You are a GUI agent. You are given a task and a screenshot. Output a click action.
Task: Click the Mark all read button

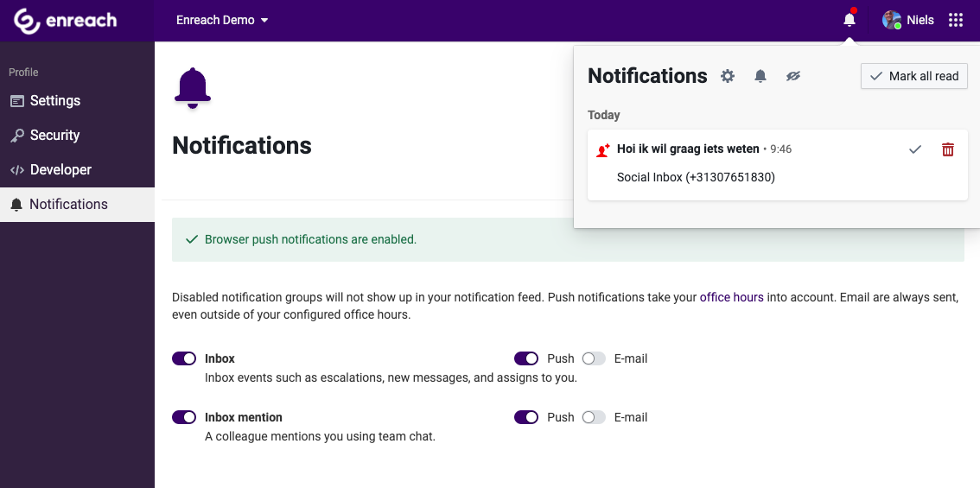[914, 76]
